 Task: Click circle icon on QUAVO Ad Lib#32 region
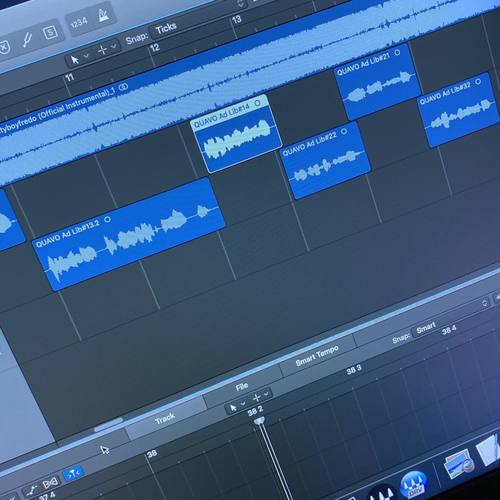[478, 81]
